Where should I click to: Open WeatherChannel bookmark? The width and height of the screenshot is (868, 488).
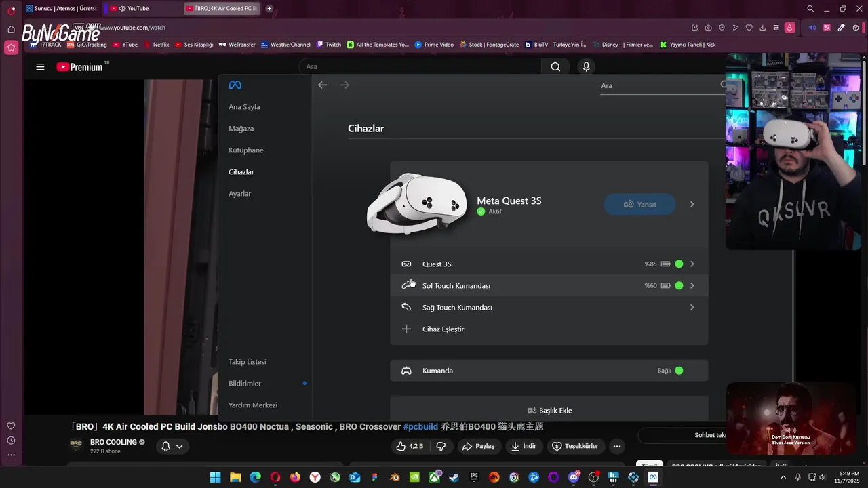285,45
